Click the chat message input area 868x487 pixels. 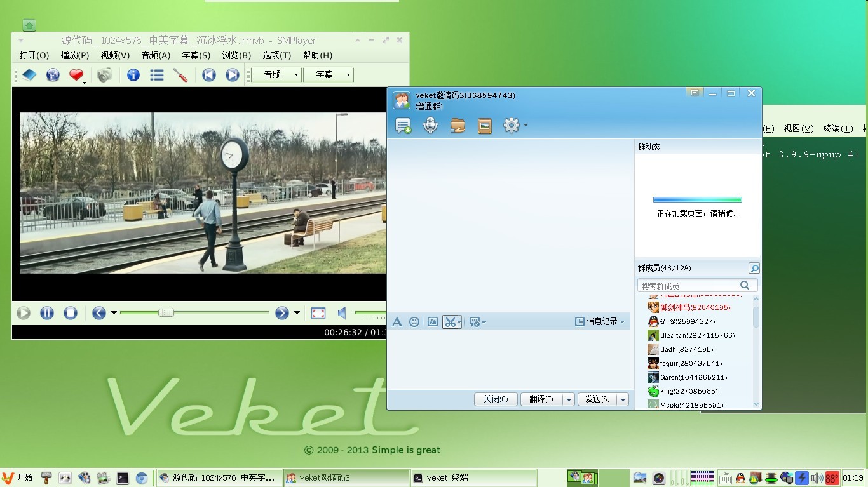[x=508, y=359]
